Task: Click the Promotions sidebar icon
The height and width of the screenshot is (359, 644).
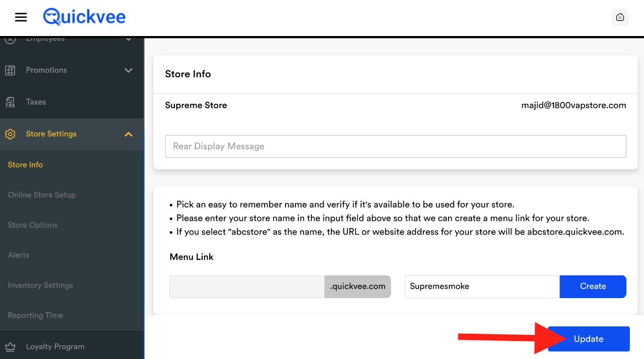Action: coord(10,70)
